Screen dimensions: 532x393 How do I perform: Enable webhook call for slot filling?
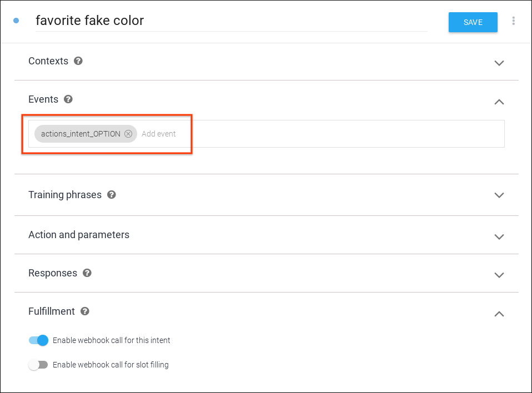(38, 365)
